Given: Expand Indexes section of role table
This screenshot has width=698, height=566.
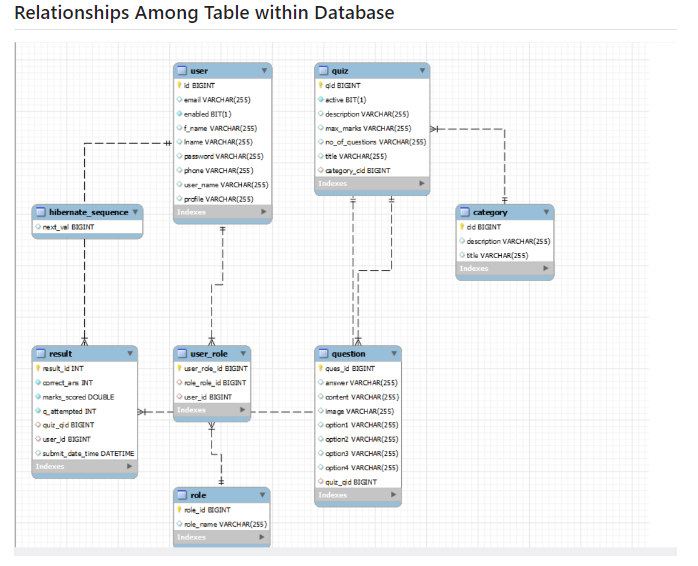Looking at the screenshot, I should click(262, 537).
